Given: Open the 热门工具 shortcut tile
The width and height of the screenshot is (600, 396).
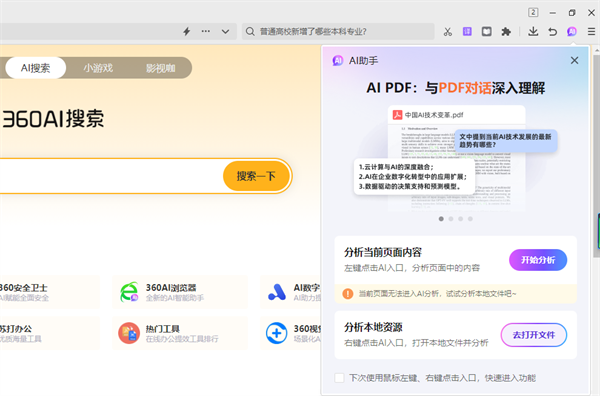Looking at the screenshot, I should 180,333.
